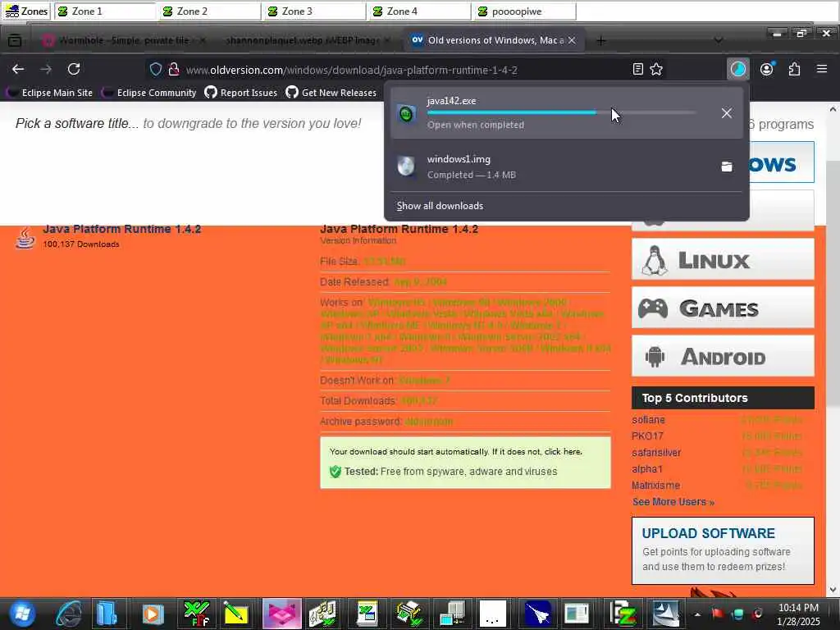
Task: Open the music notes taskbar icon
Action: click(322, 614)
